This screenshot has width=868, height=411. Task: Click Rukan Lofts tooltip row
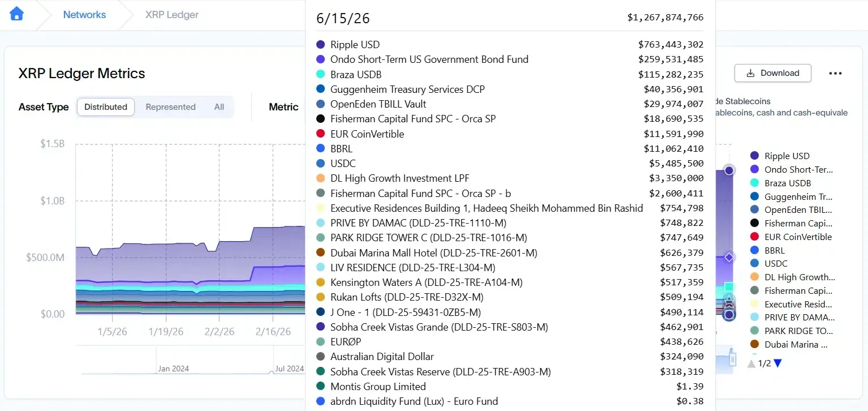tap(510, 297)
